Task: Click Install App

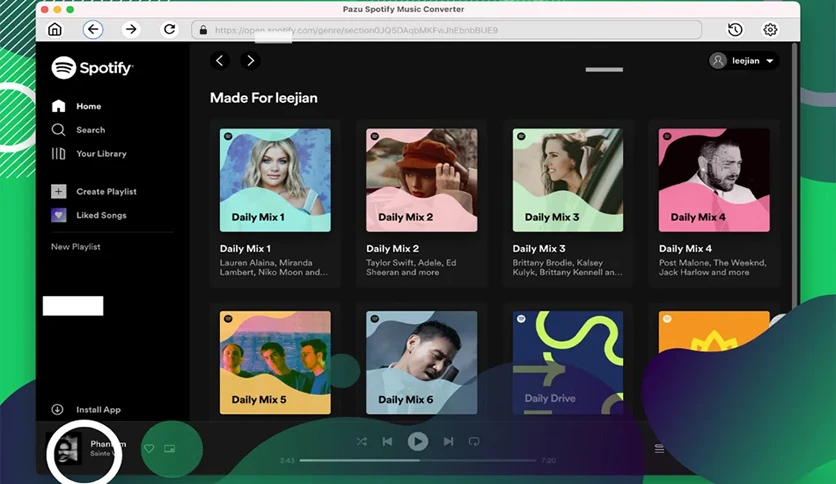Action: 86,409
